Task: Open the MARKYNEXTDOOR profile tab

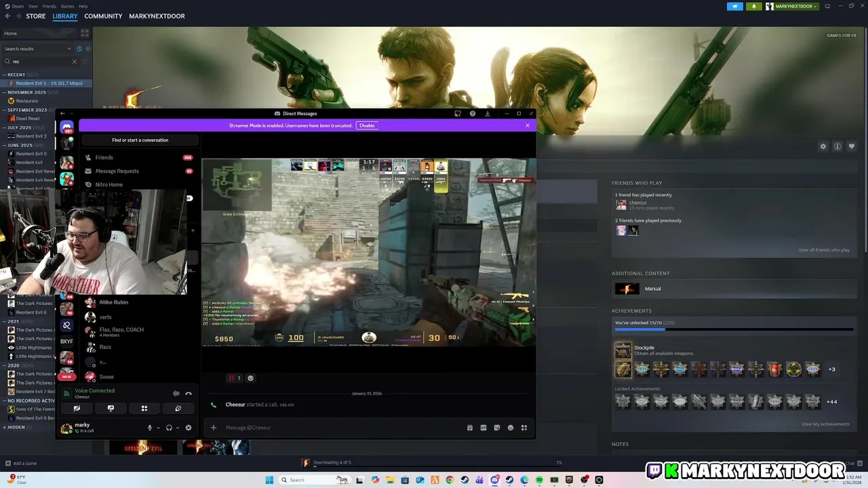Action: 157,16
